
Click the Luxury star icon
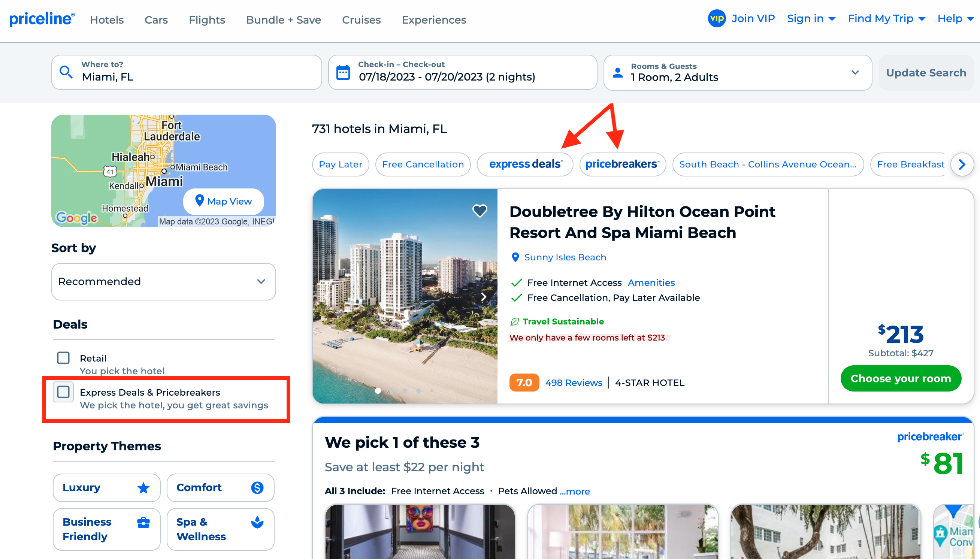(x=143, y=487)
